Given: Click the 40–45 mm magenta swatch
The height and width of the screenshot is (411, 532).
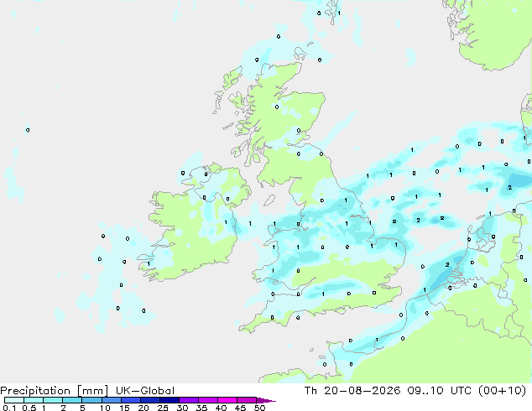Looking at the screenshot, I should [x=227, y=400].
